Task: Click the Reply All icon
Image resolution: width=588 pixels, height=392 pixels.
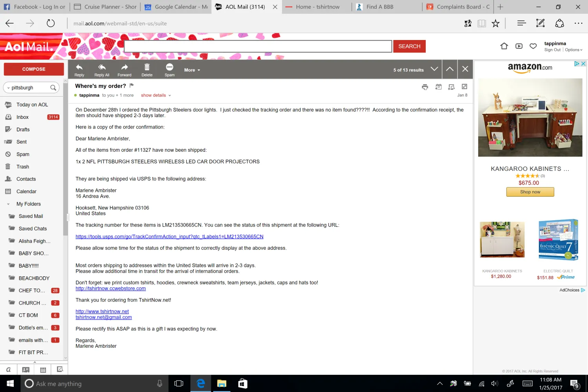Action: (x=102, y=67)
